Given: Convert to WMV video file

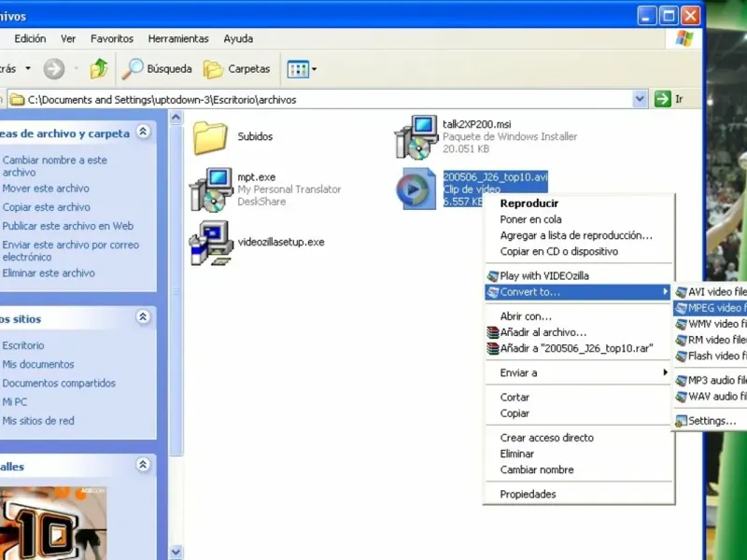Looking at the screenshot, I should click(711, 324).
